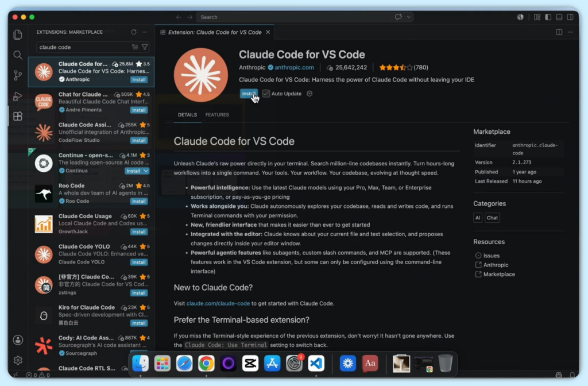This screenshot has height=386, width=588.
Task: Install Kiro for Claude Code extension
Action: click(x=139, y=323)
